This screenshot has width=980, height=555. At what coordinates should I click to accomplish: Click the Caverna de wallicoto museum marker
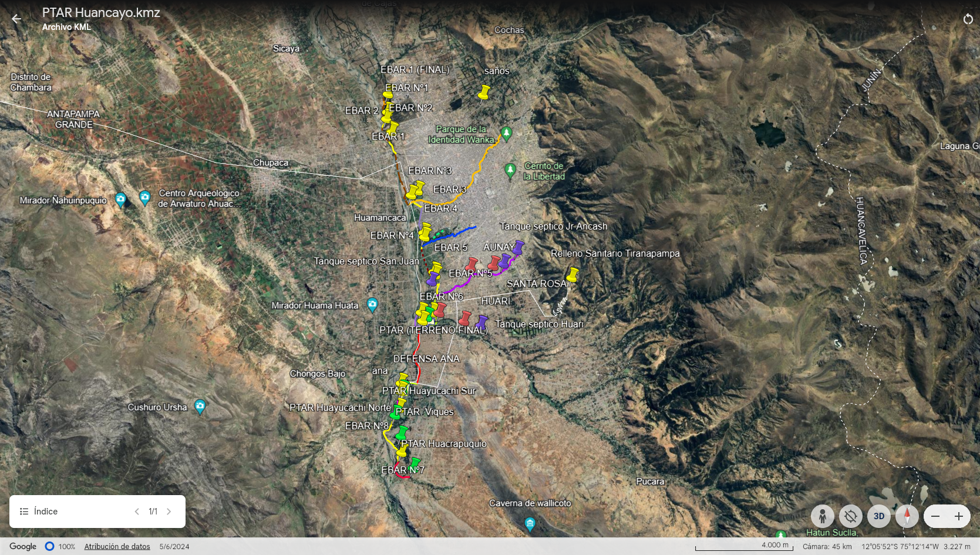[x=530, y=524]
